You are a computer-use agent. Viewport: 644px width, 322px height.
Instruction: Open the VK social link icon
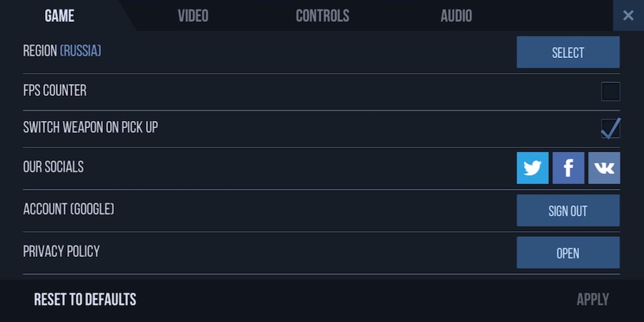604,167
